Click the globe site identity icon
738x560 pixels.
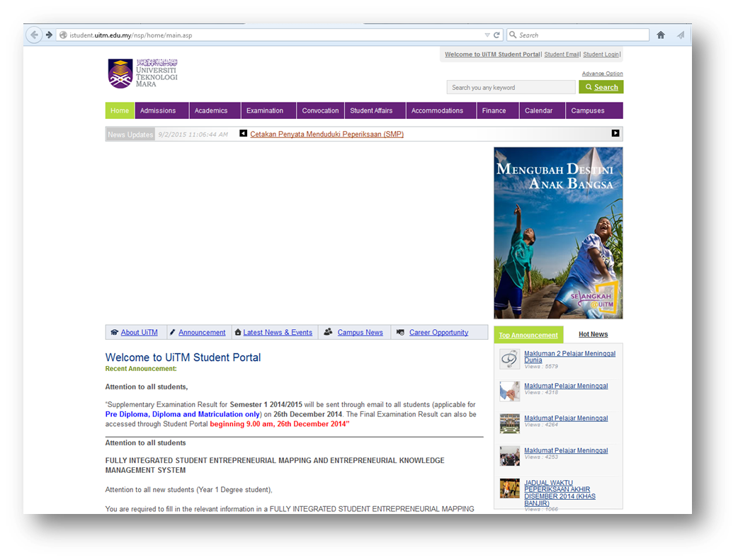click(63, 35)
